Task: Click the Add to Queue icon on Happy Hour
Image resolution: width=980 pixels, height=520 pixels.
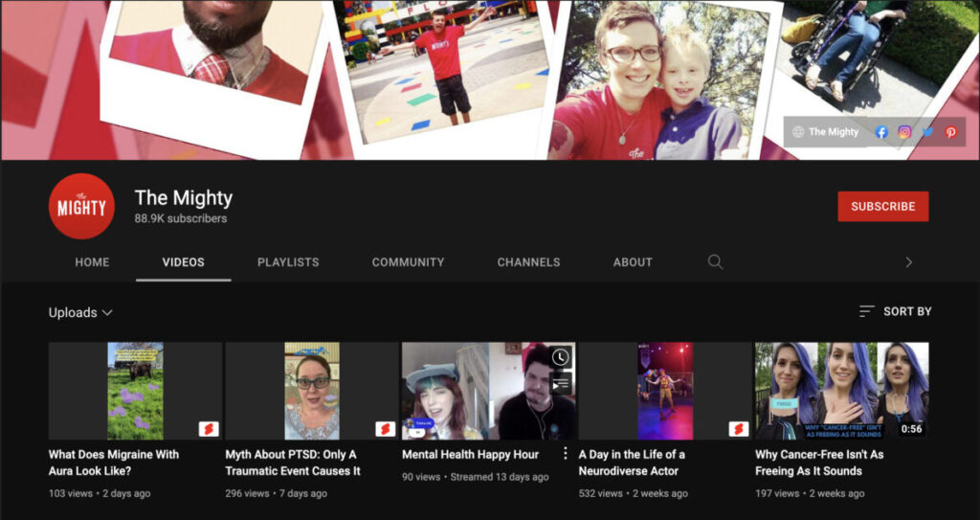Action: point(560,382)
